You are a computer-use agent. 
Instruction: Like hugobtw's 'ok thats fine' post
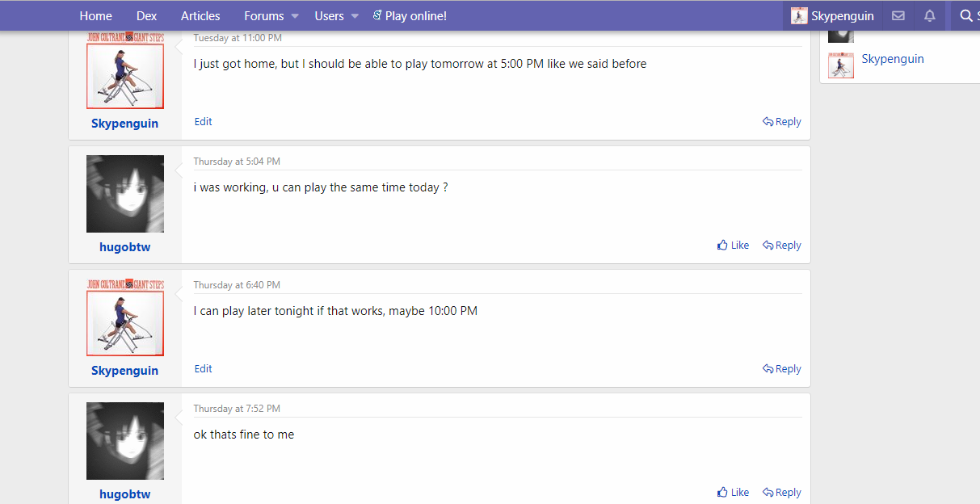coord(734,493)
